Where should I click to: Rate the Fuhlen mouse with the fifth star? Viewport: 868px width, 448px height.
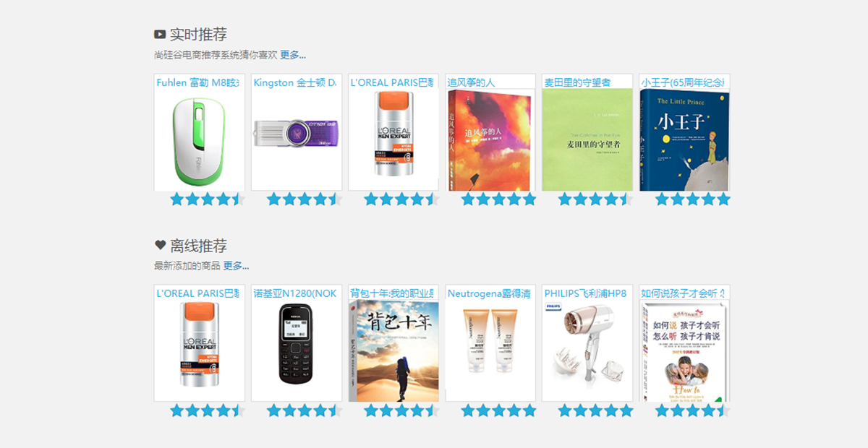tap(238, 199)
